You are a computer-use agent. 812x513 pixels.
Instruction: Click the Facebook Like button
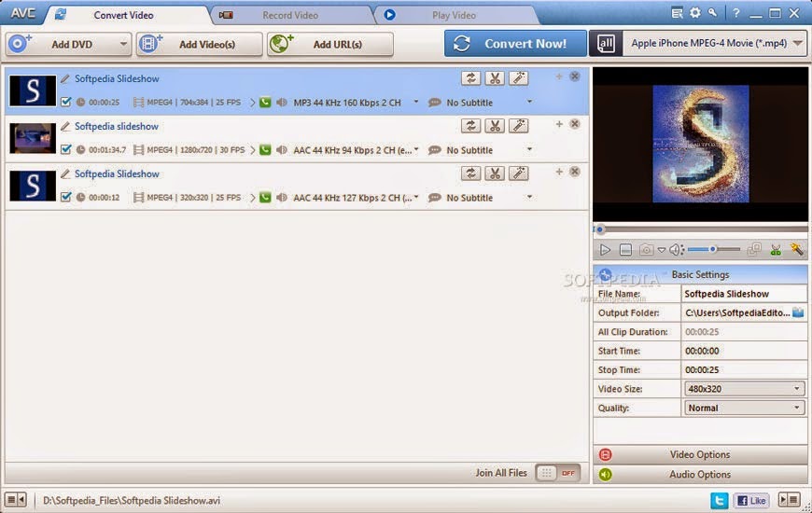coord(751,501)
